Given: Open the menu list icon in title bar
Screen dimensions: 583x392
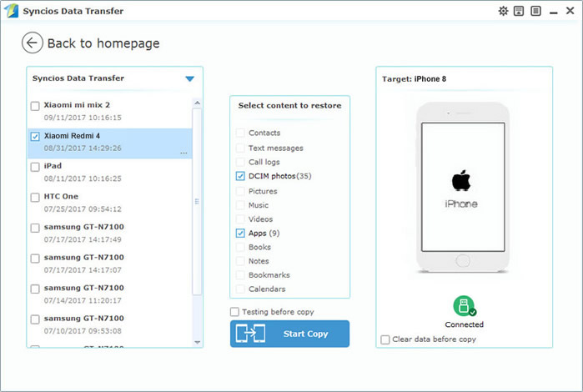Looking at the screenshot, I should [x=535, y=11].
